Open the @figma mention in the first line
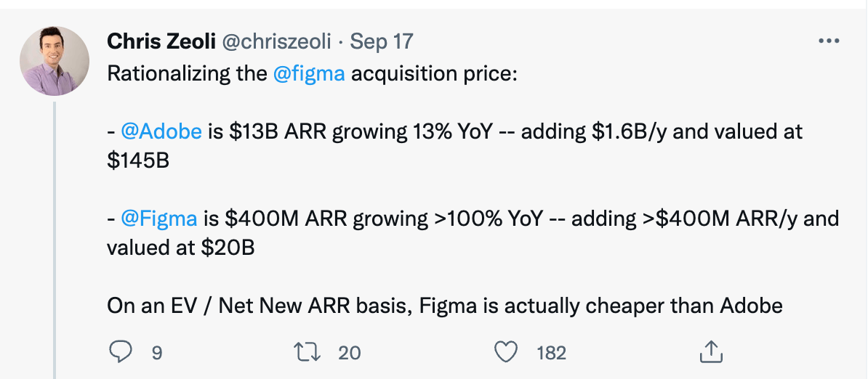The image size is (868, 379). pyautogui.click(x=309, y=75)
